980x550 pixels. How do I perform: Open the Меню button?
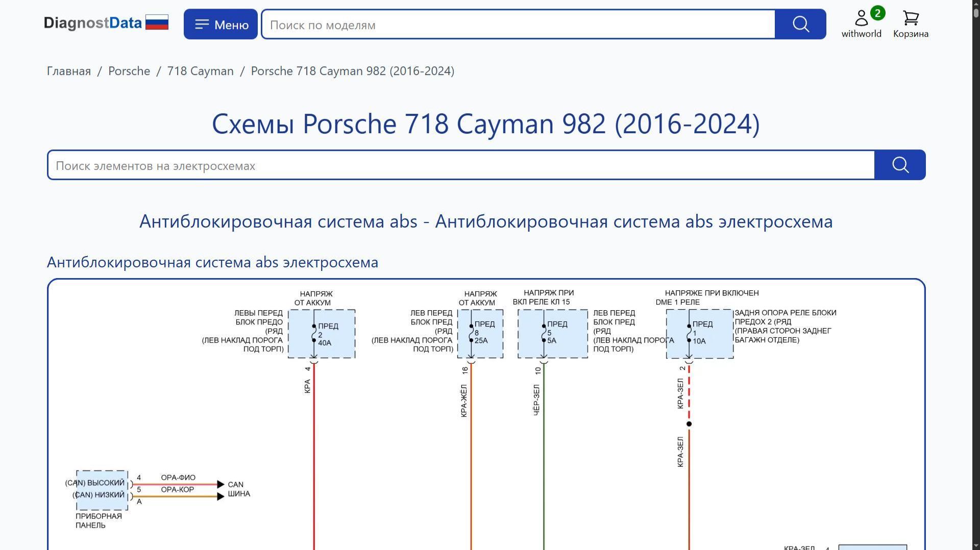220,24
